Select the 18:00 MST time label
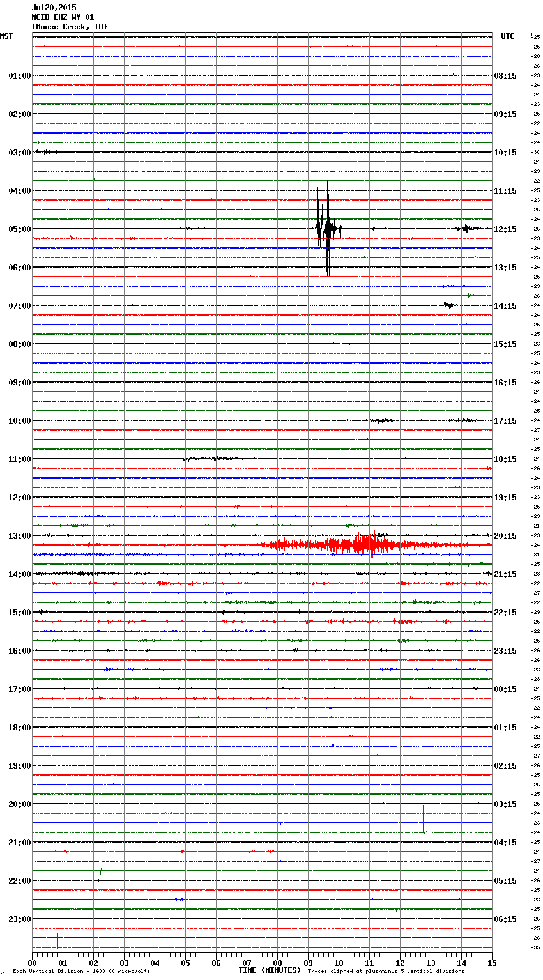Screen dimensions: 543x980 20,728
